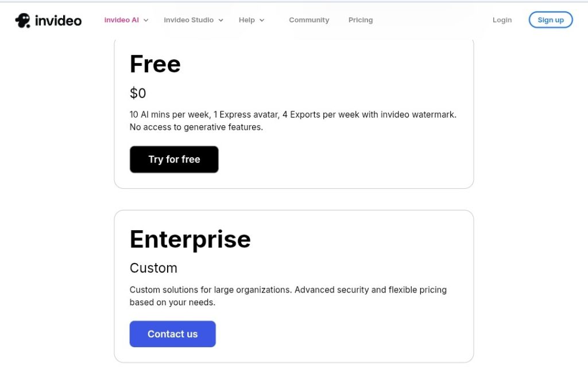Expand the chevron beside invideo AI
This screenshot has width=588, height=369.
146,20
